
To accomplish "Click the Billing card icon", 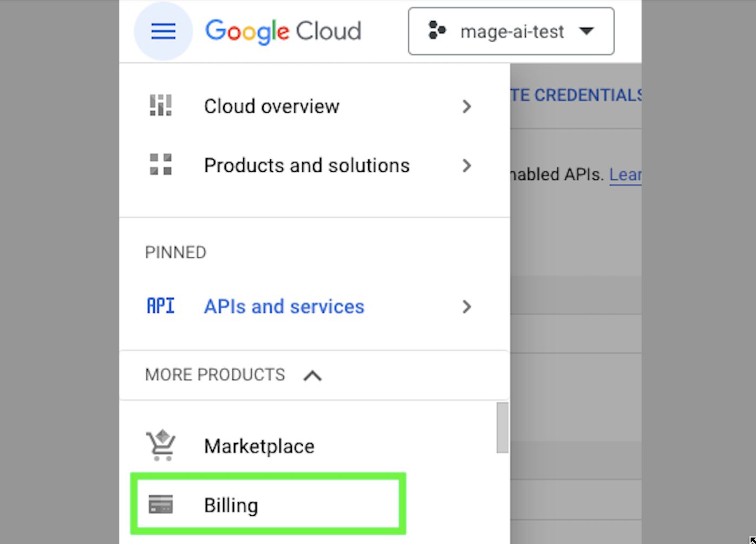I will [x=161, y=504].
